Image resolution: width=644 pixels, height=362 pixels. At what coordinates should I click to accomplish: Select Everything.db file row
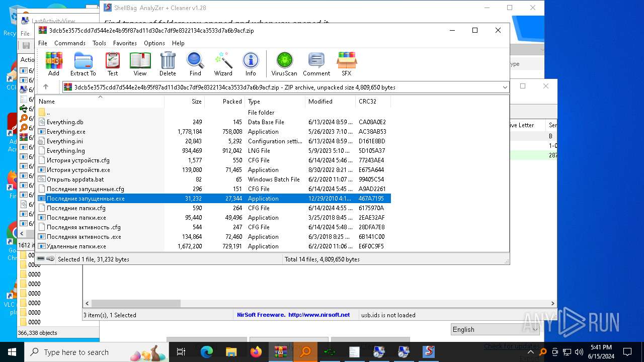click(x=213, y=122)
